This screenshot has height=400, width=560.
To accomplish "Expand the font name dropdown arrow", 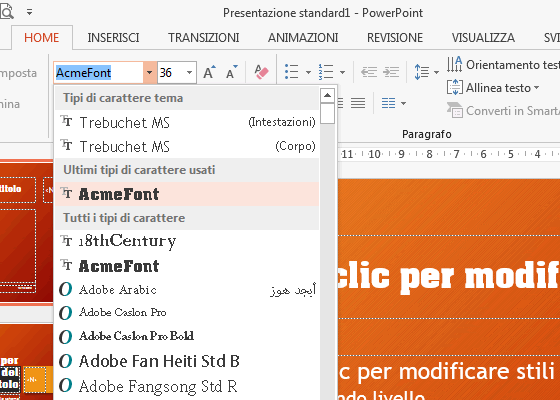I will point(150,72).
